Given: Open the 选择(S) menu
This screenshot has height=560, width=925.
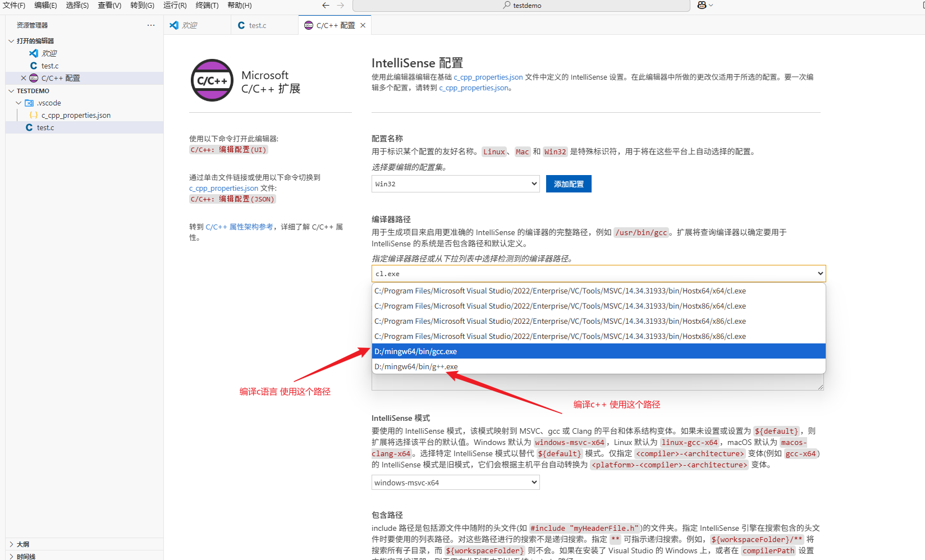Looking at the screenshot, I should (77, 5).
